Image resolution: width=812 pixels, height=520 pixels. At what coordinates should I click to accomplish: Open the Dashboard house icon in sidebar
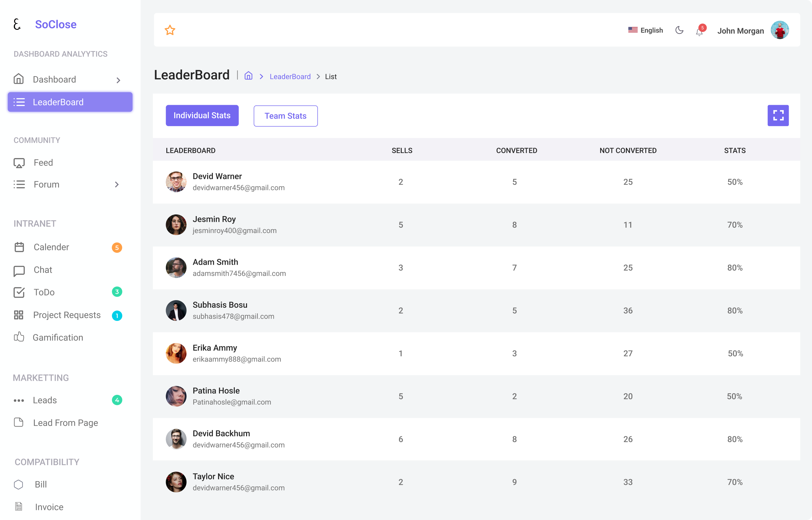pyautogui.click(x=19, y=79)
